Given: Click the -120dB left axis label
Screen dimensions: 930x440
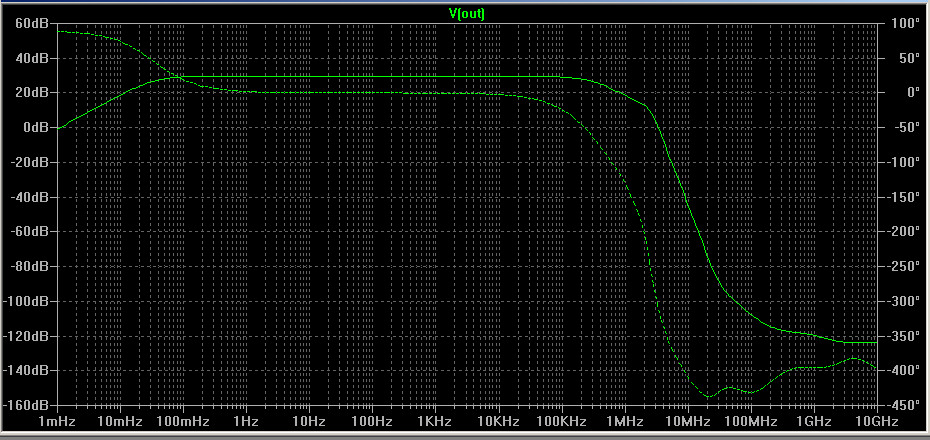Looking at the screenshot, I should (x=27, y=336).
